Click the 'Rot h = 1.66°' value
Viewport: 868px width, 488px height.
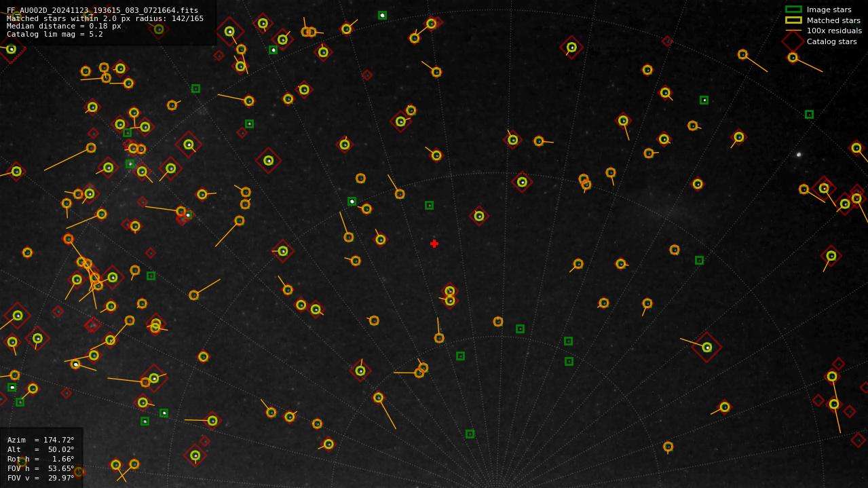(x=41, y=459)
